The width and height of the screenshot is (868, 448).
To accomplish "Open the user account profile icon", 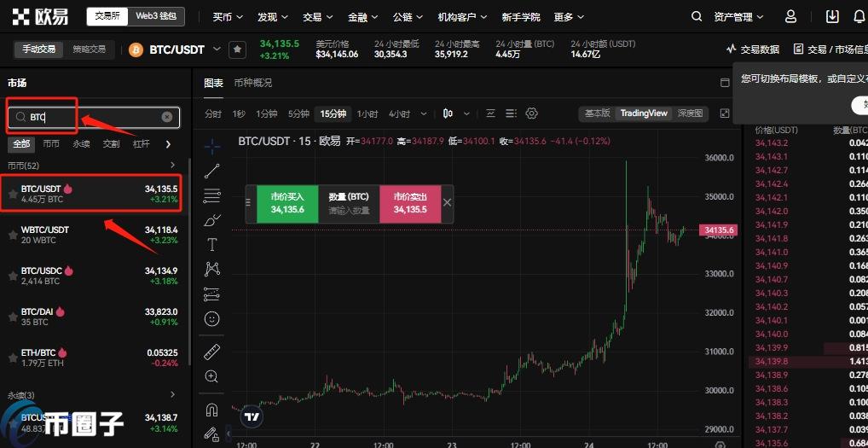I will click(791, 16).
